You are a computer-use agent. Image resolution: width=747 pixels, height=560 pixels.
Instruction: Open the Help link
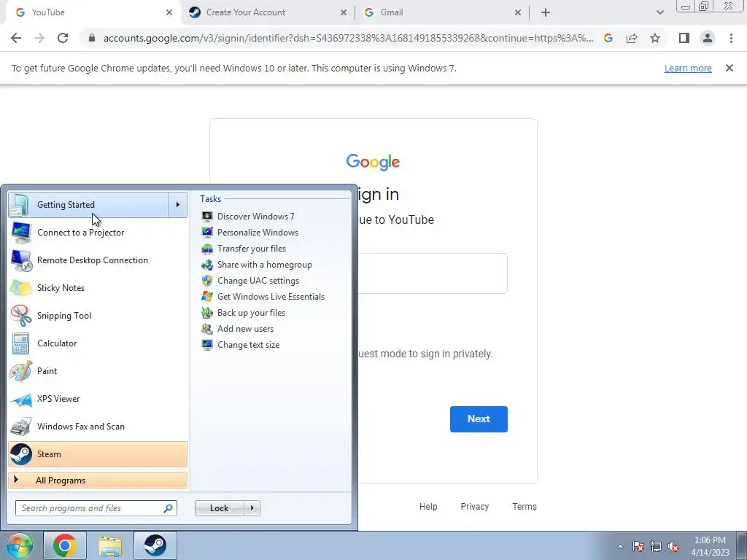point(428,507)
